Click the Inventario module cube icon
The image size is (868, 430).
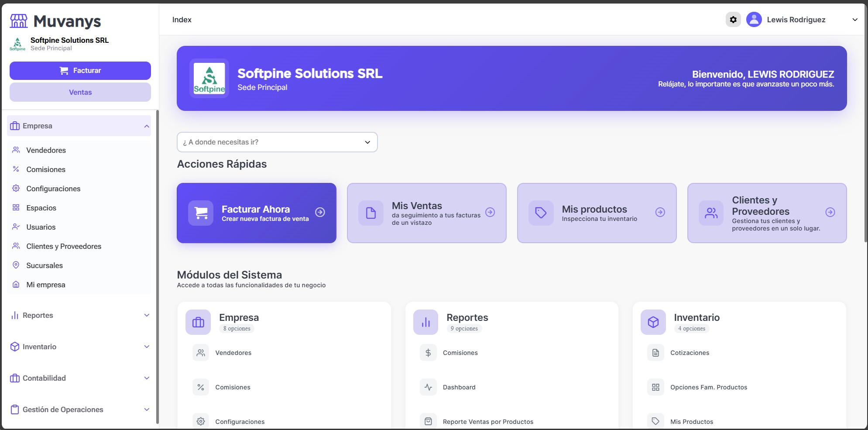coord(653,322)
